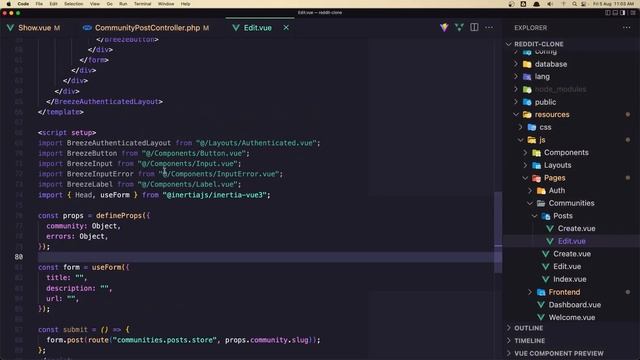Open Dashboard.vue file in explorer
The width and height of the screenshot is (640, 360).
pos(574,305)
